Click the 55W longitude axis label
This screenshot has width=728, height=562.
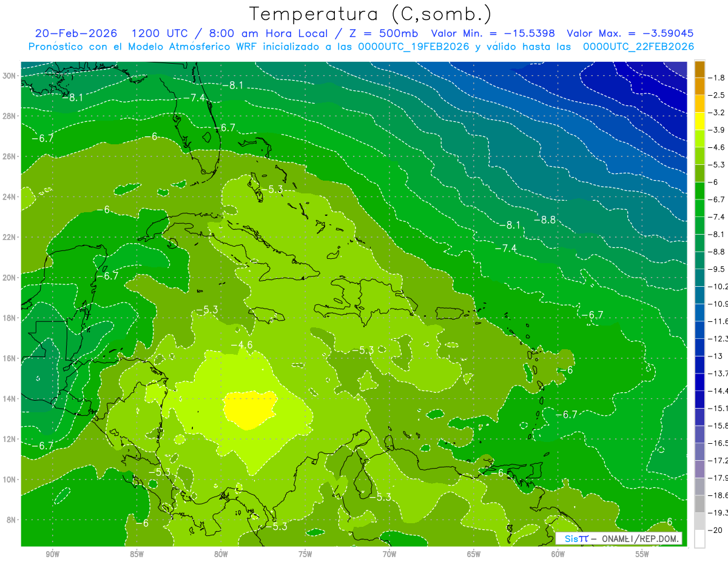(642, 554)
